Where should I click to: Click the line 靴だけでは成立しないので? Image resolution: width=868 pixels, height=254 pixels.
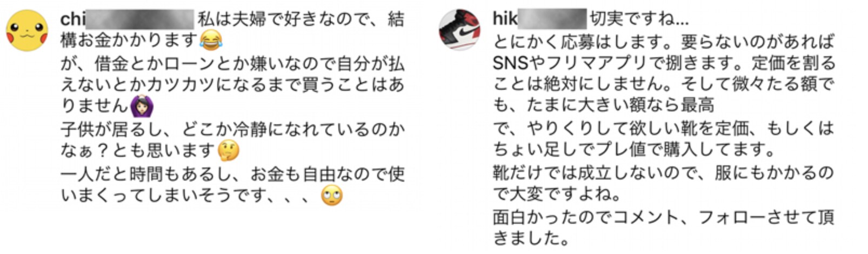coord(664,172)
